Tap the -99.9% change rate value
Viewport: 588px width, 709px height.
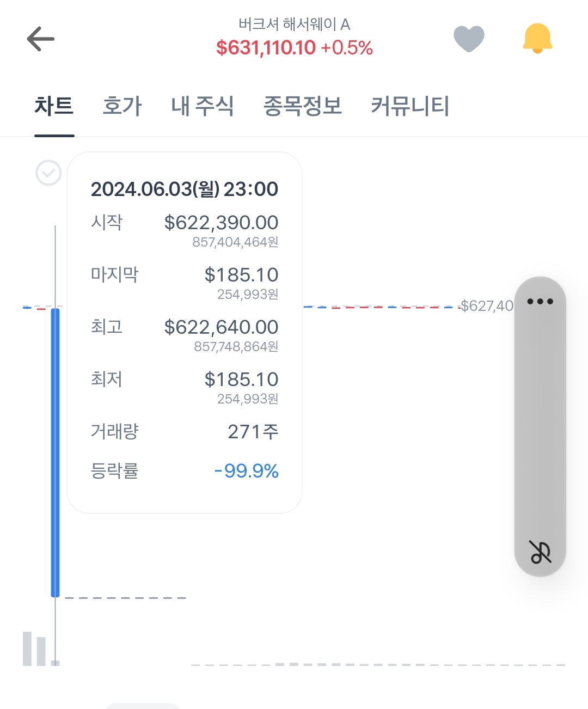click(x=246, y=470)
